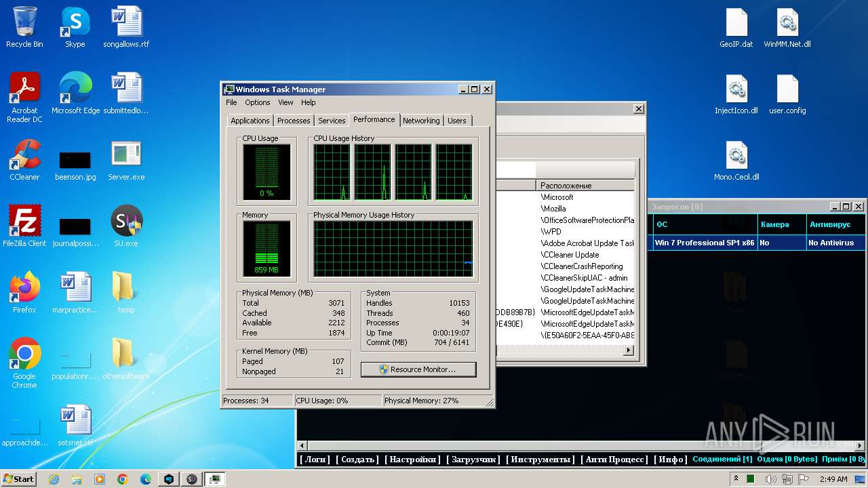Launch the Skype desktop shortcut

[75, 27]
